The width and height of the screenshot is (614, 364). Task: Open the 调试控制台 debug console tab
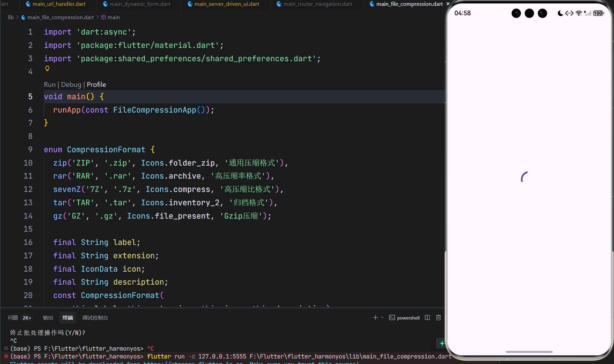click(95, 318)
